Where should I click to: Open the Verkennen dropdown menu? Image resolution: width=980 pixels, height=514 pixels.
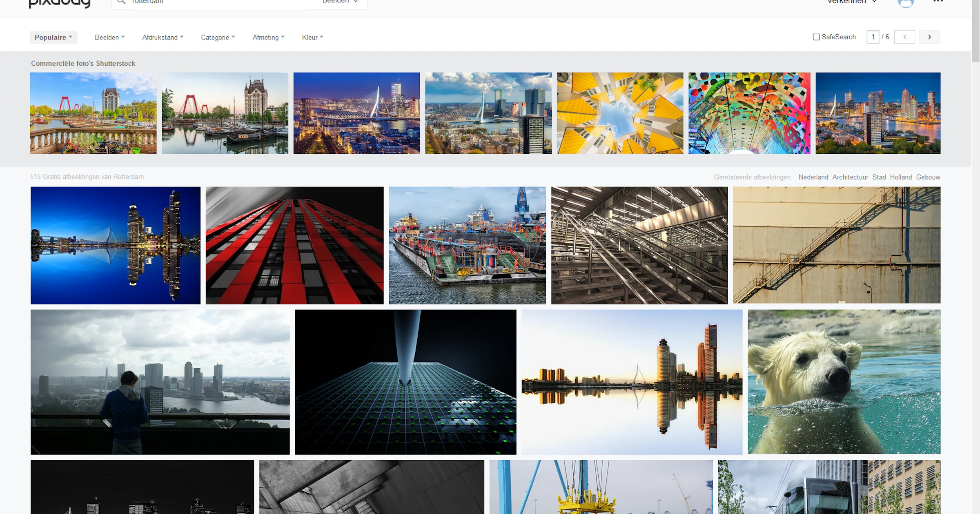[852, 2]
